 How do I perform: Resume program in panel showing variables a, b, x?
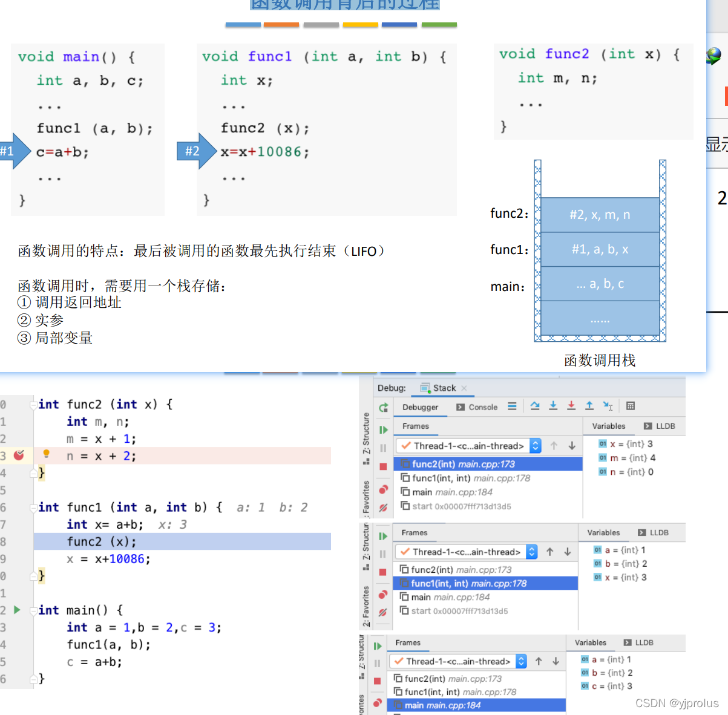click(382, 537)
